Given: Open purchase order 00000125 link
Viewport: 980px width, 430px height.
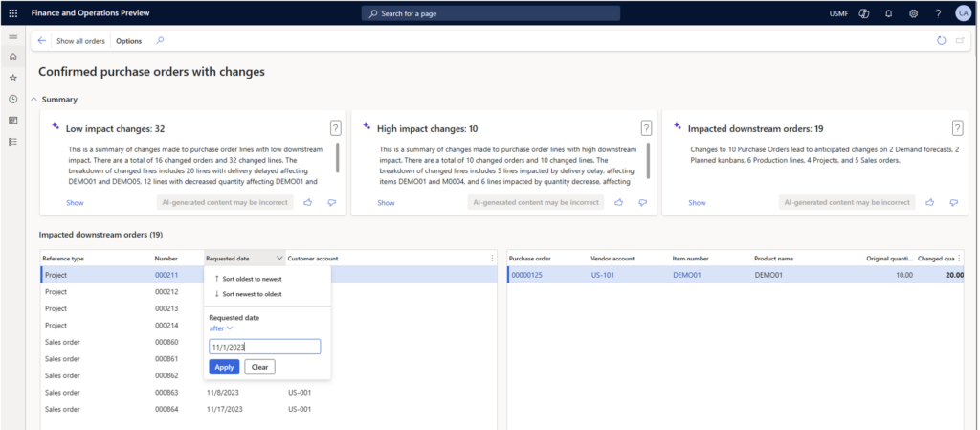Looking at the screenshot, I should [x=527, y=275].
